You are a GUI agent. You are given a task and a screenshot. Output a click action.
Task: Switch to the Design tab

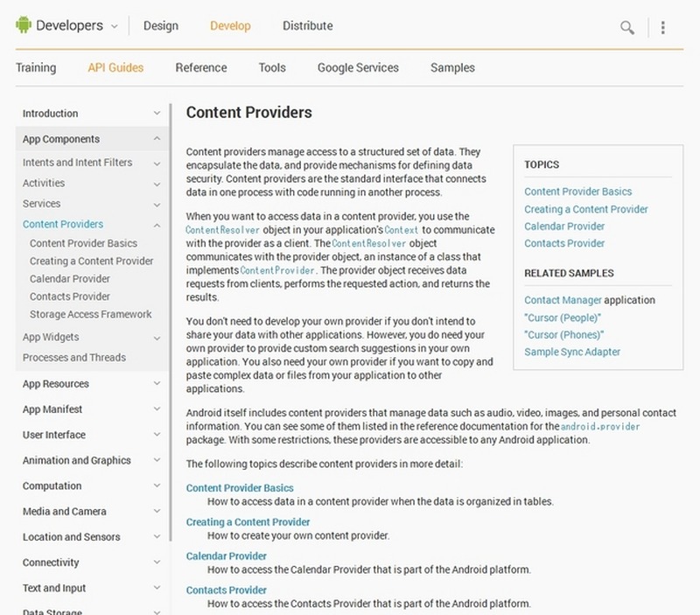pyautogui.click(x=160, y=26)
